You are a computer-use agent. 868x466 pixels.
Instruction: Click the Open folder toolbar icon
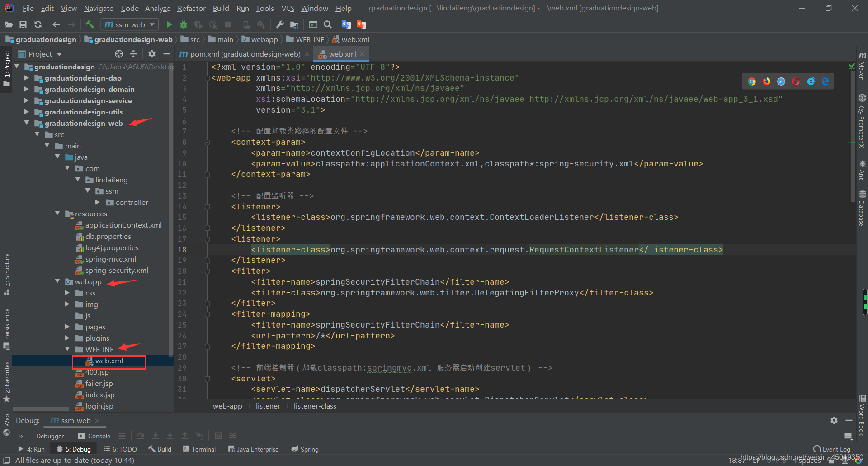9,24
